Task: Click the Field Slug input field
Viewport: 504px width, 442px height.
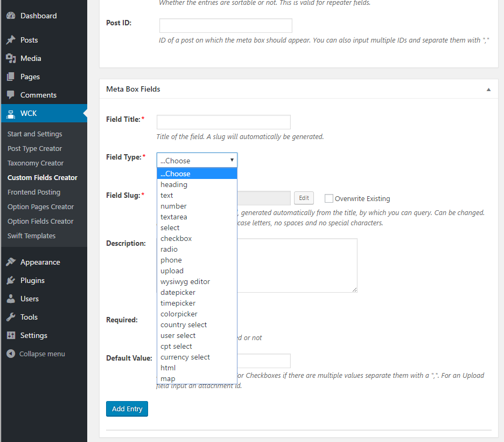Action: [x=263, y=198]
